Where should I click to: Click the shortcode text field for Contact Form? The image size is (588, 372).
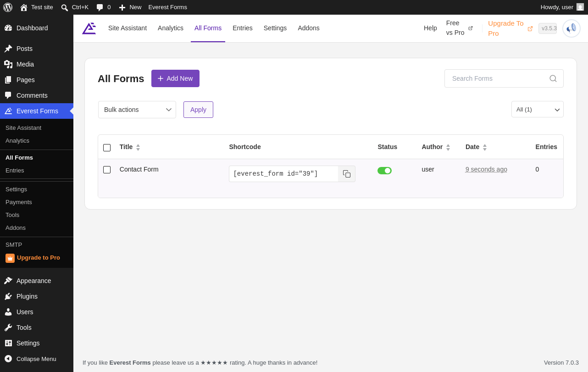[283, 174]
